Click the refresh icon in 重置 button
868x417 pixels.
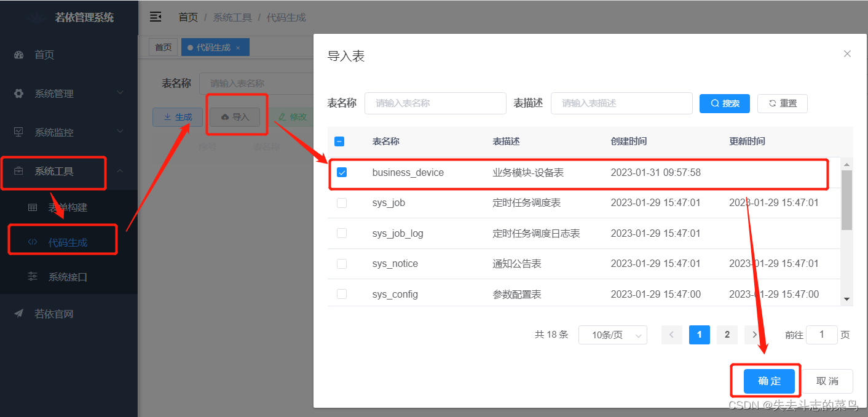772,103
